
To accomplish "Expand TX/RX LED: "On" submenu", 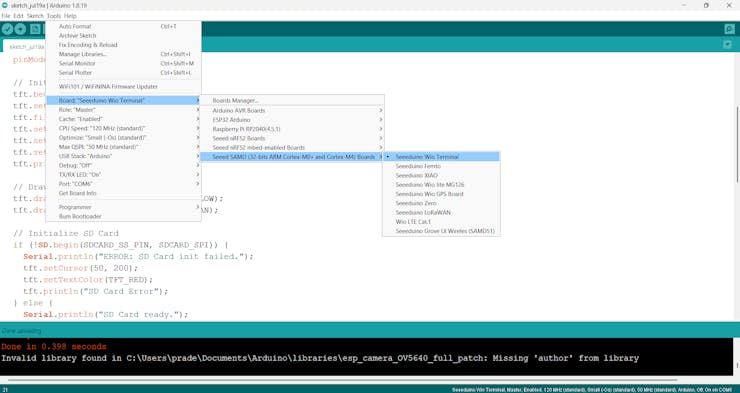I will [123, 175].
